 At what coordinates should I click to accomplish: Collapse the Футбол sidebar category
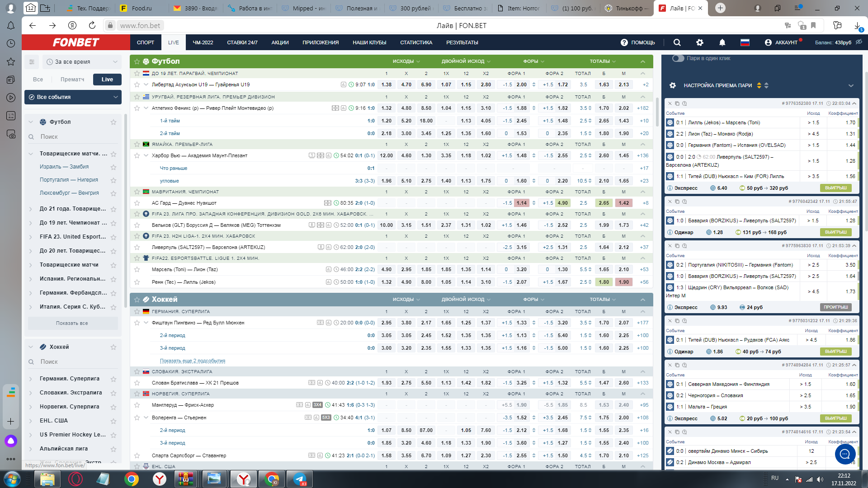31,122
